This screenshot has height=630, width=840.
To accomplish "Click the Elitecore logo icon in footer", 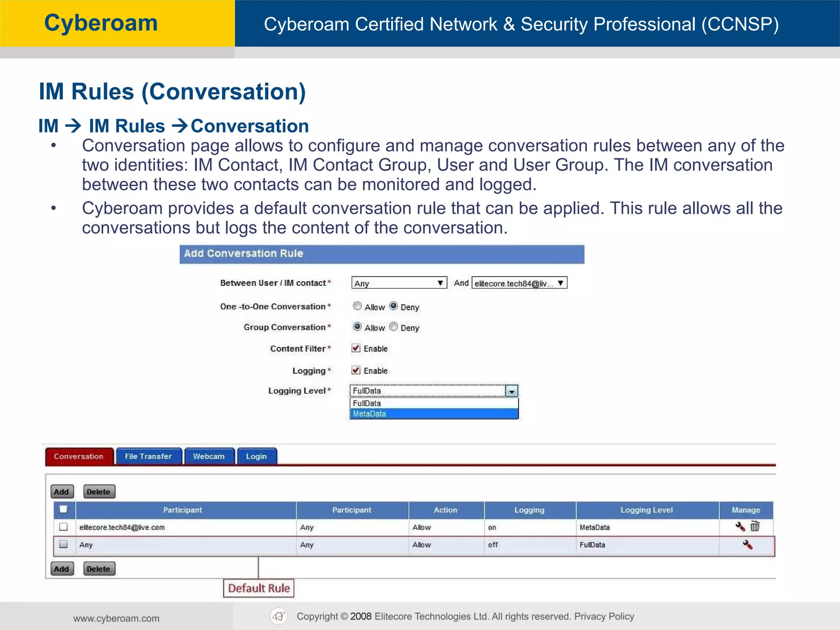I will [x=279, y=616].
